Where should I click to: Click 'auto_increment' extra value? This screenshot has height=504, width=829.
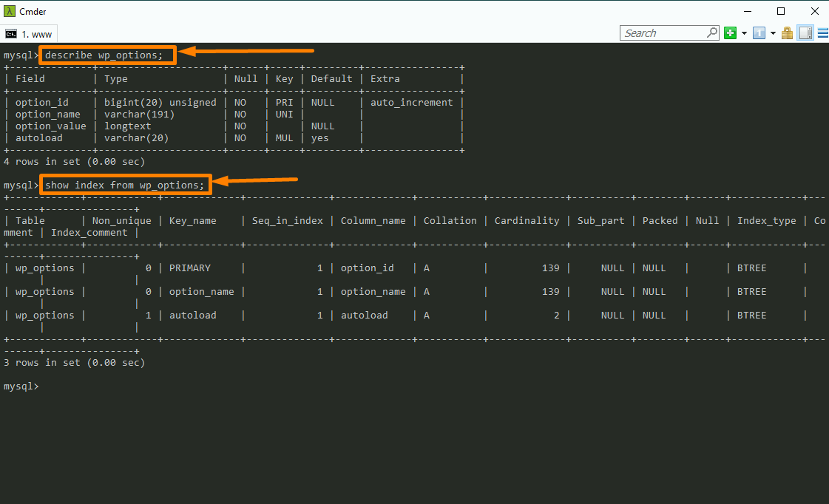pyautogui.click(x=411, y=103)
